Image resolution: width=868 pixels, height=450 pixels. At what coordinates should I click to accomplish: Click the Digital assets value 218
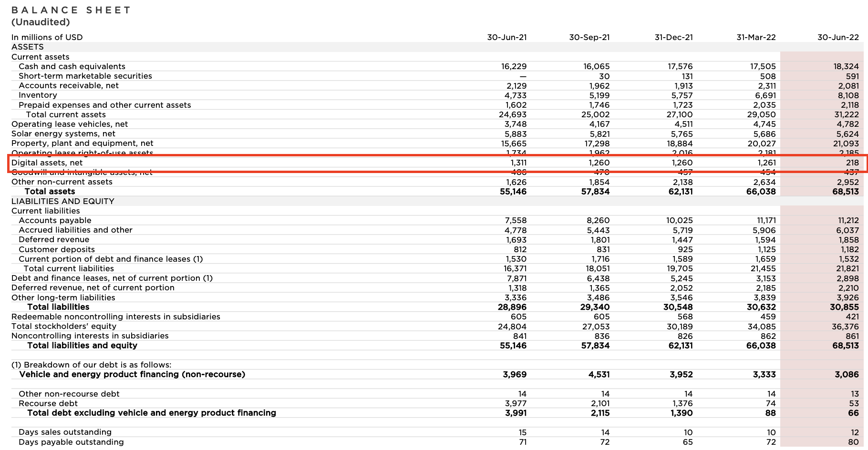[x=852, y=163]
